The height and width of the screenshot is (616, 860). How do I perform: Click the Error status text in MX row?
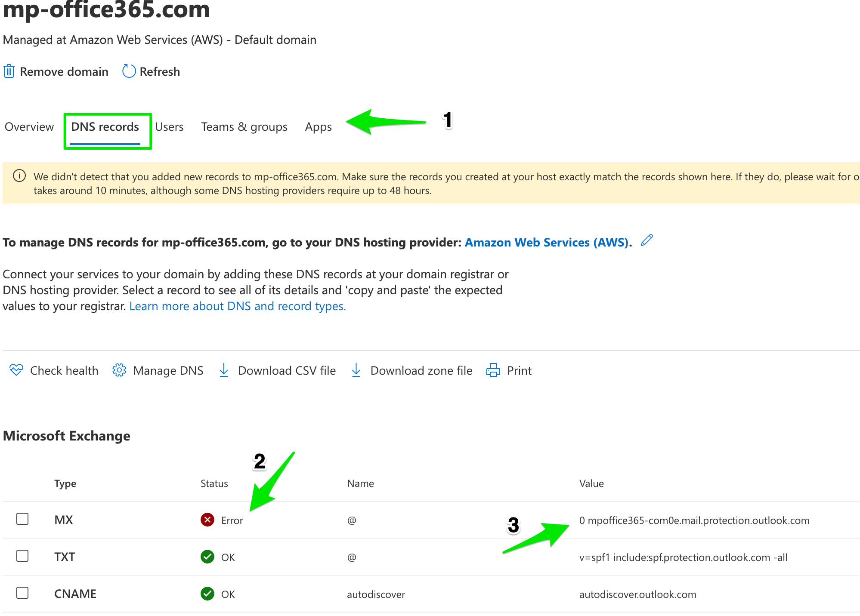232,521
